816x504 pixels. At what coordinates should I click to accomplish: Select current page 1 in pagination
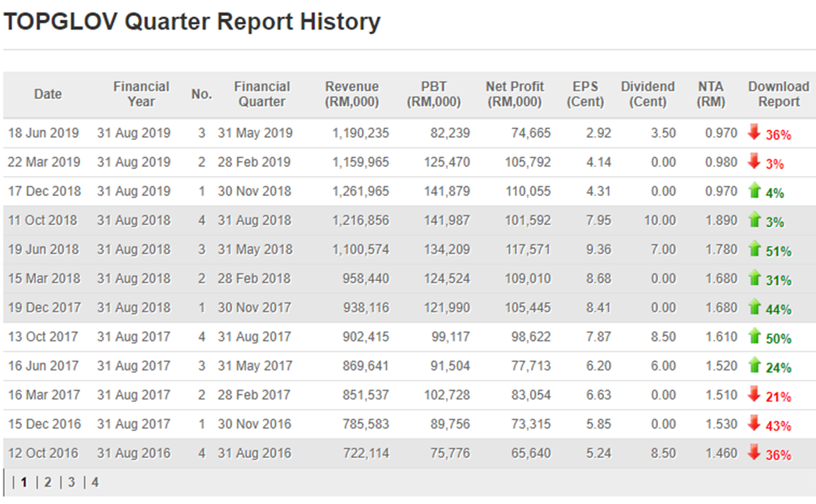pos(24,482)
